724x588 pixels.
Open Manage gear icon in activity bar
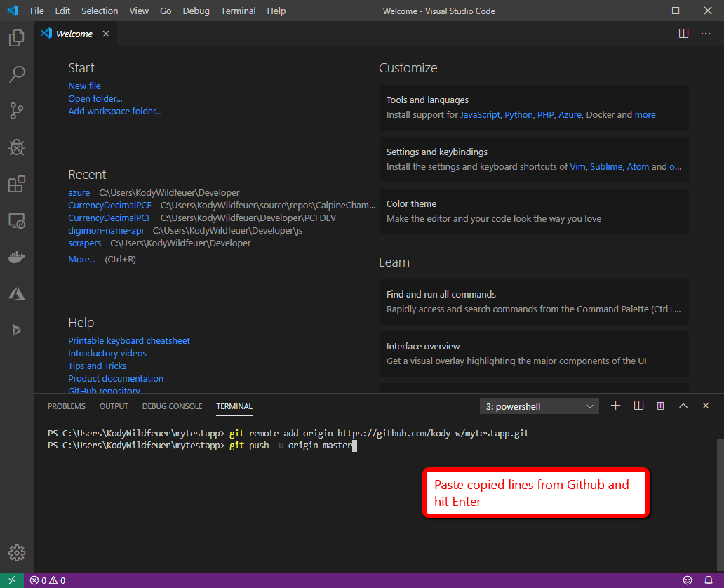(17, 552)
